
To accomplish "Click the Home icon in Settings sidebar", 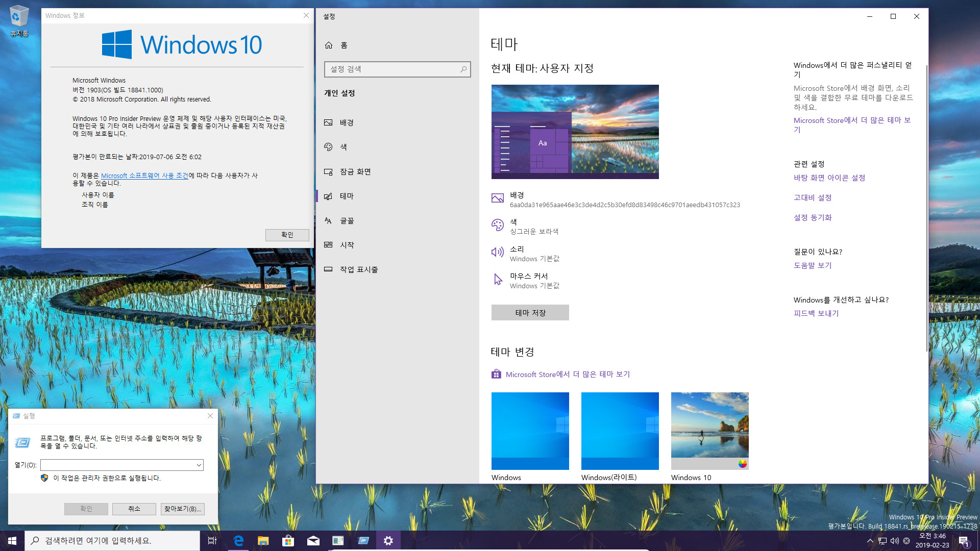I will (329, 45).
